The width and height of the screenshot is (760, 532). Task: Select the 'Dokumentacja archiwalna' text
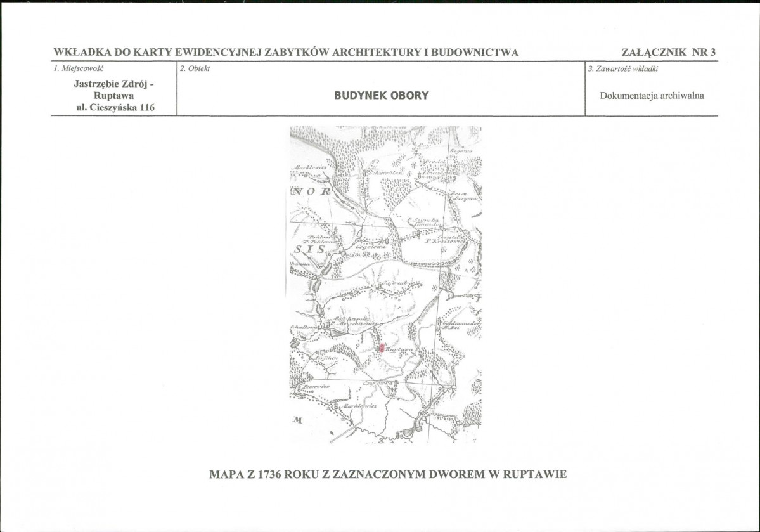(x=652, y=96)
